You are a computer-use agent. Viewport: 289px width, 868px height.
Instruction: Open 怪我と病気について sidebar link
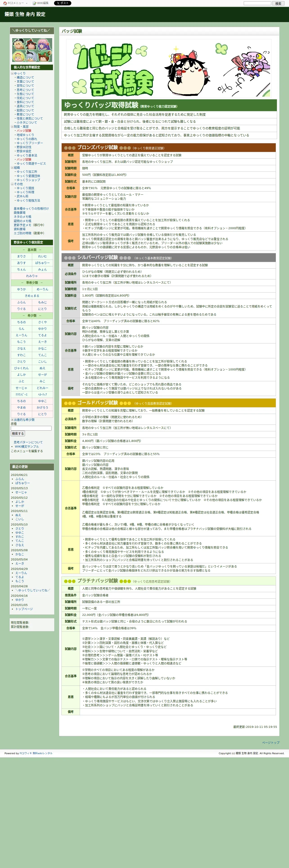click(x=30, y=118)
